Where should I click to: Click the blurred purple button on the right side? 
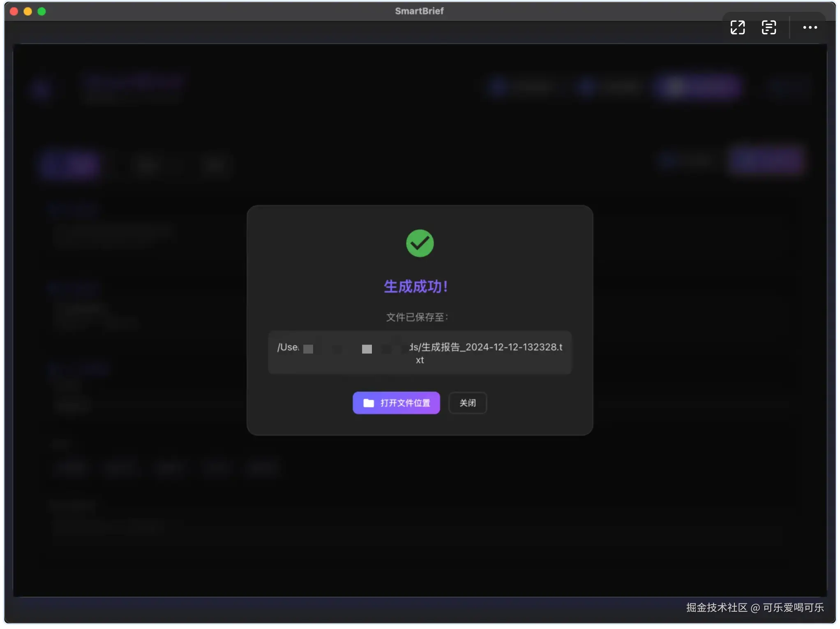point(766,160)
